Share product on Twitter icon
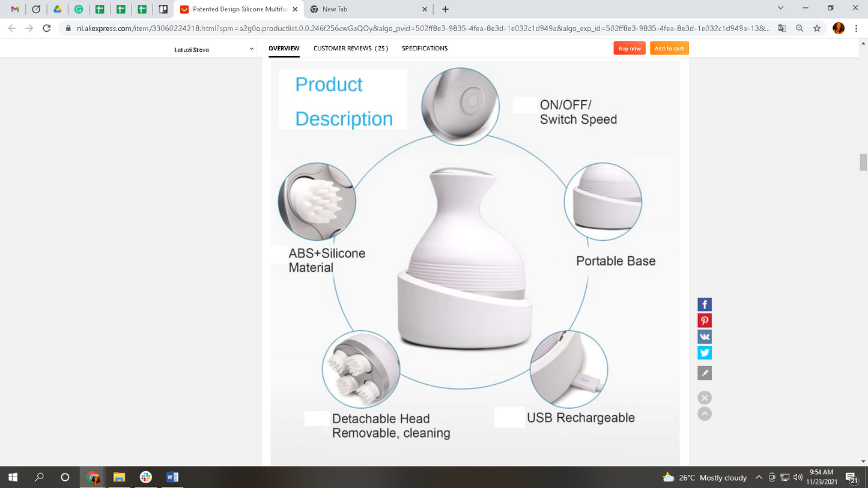 coord(705,353)
